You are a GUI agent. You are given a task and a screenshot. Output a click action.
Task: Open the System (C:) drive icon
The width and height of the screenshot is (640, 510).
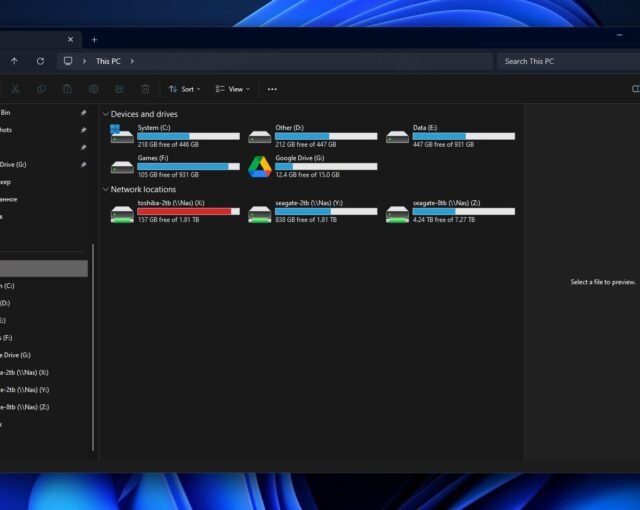coord(122,135)
